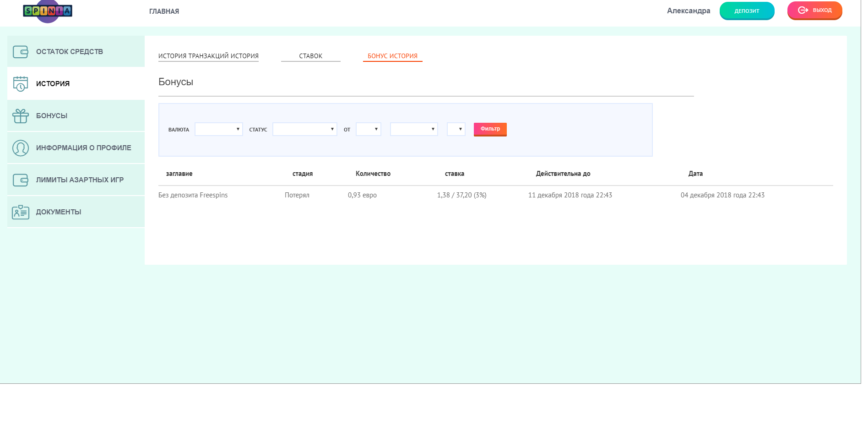Expand the Статус dropdown

coord(304,129)
